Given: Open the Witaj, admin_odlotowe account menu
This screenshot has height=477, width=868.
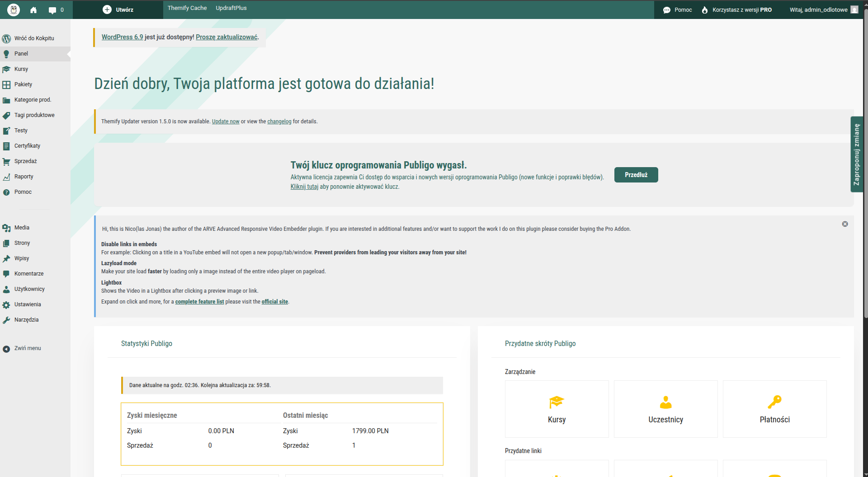Looking at the screenshot, I should (824, 9).
